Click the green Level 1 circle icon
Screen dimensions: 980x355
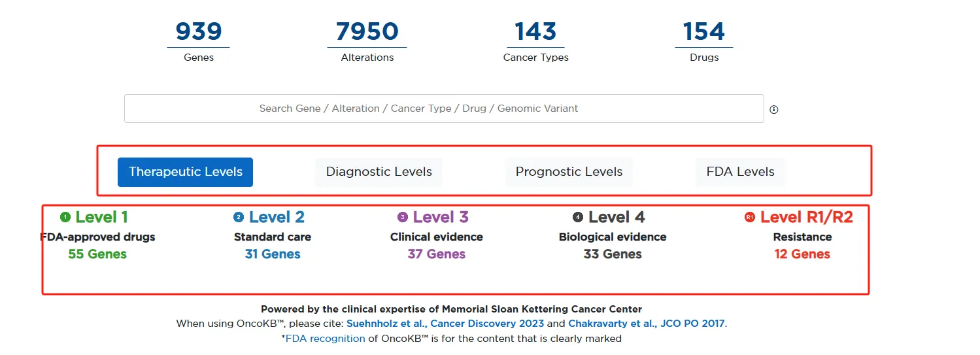65,217
